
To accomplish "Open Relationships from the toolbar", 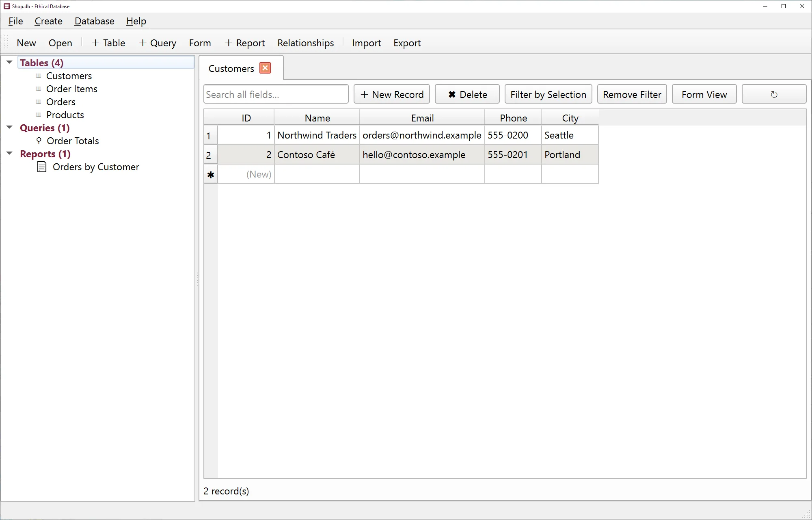I will (x=305, y=43).
